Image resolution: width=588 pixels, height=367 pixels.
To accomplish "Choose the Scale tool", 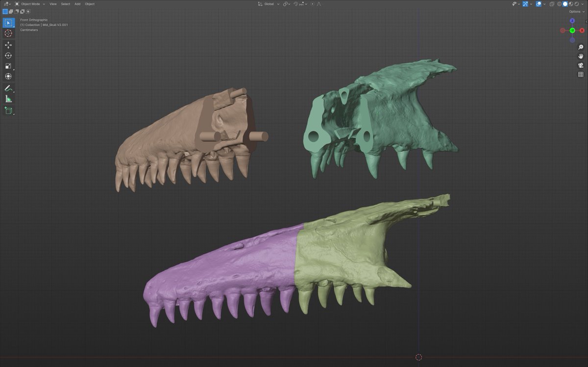I will (x=8, y=66).
